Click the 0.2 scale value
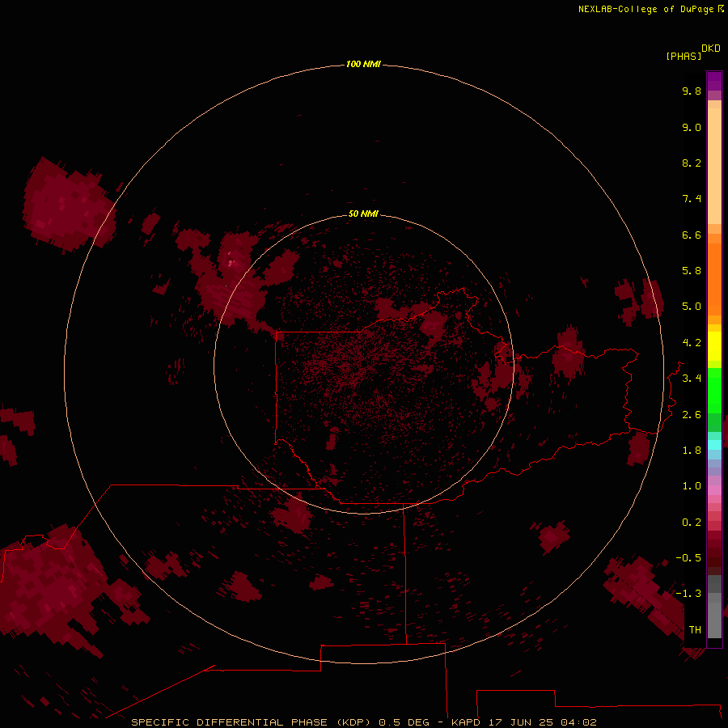Image resolution: width=728 pixels, height=728 pixels. pyautogui.click(x=692, y=522)
